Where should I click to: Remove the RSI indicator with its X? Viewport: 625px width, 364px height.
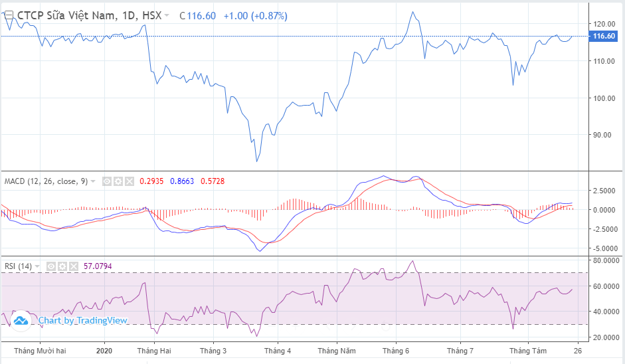point(74,266)
